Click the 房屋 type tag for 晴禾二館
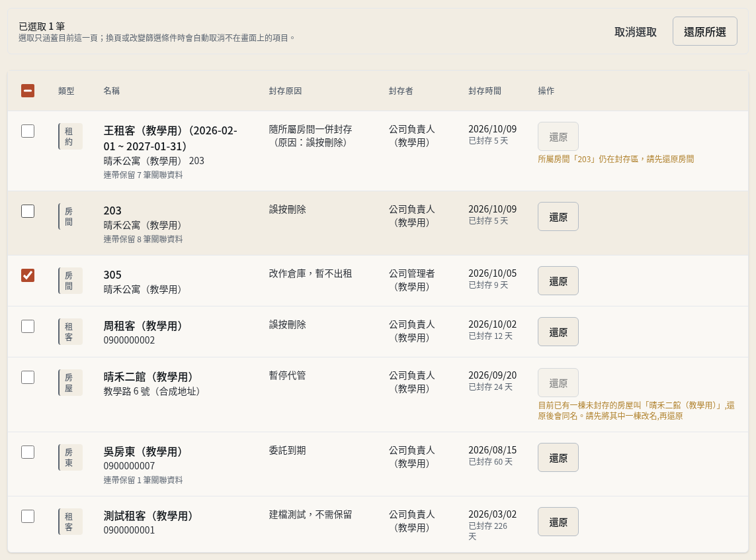This screenshot has height=560, width=756. coord(70,383)
